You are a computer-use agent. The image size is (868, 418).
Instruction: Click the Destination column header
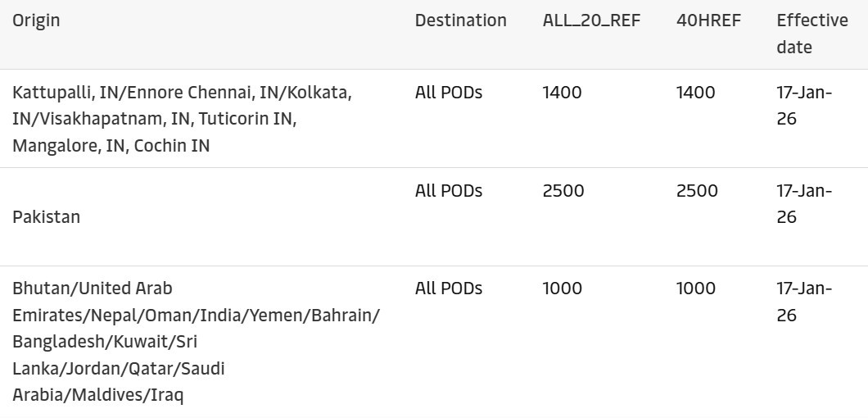click(460, 20)
